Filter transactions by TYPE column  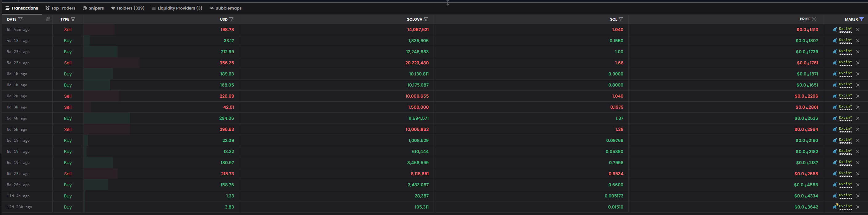(x=73, y=19)
